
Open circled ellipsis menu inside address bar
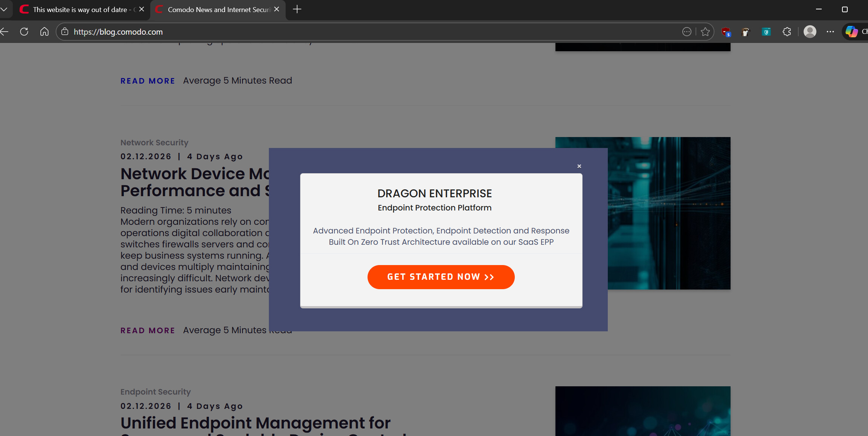click(686, 32)
